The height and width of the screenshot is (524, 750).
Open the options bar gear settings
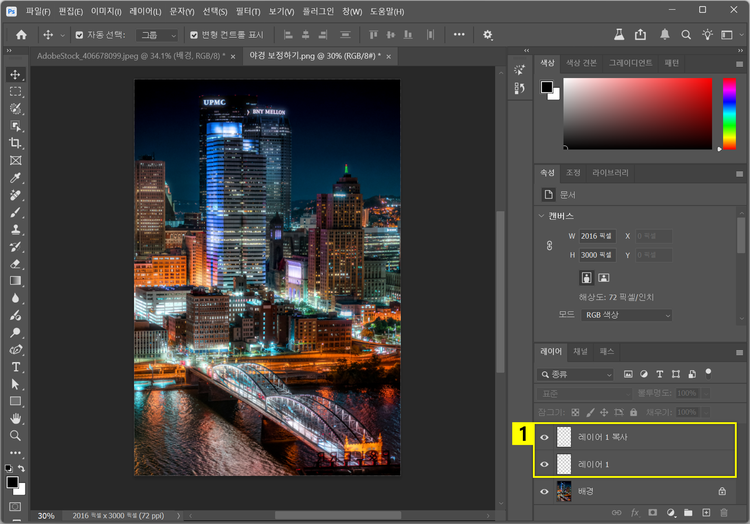click(x=488, y=34)
